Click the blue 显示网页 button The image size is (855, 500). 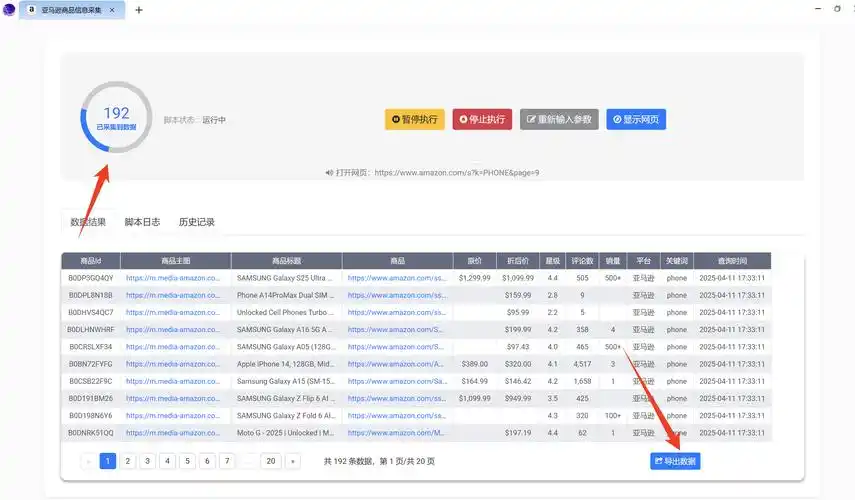[x=636, y=119]
